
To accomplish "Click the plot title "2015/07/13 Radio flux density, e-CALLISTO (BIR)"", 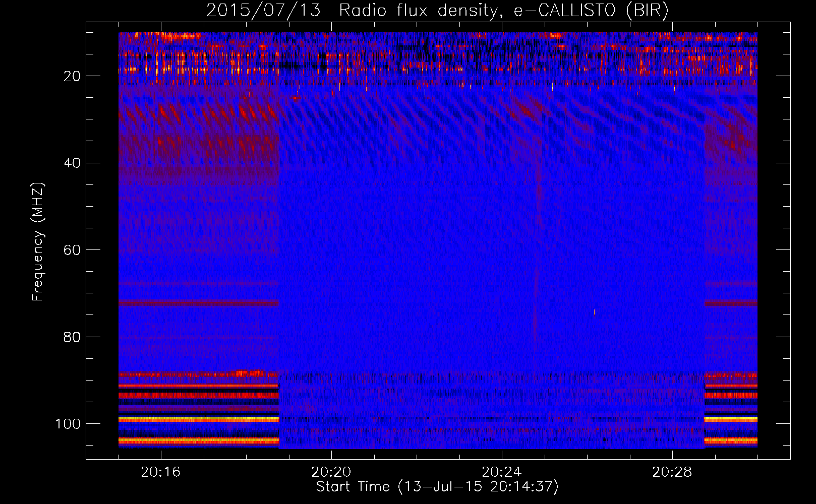I will [x=437, y=11].
